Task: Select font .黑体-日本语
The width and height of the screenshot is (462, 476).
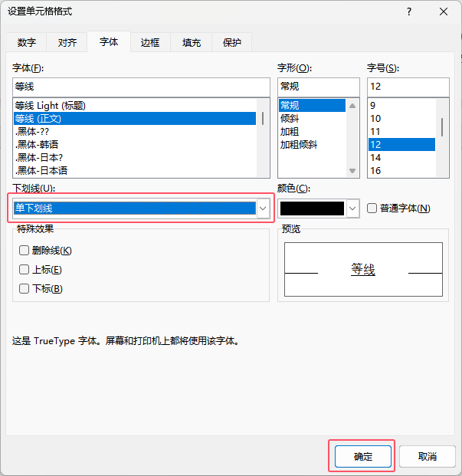Action: click(135, 171)
